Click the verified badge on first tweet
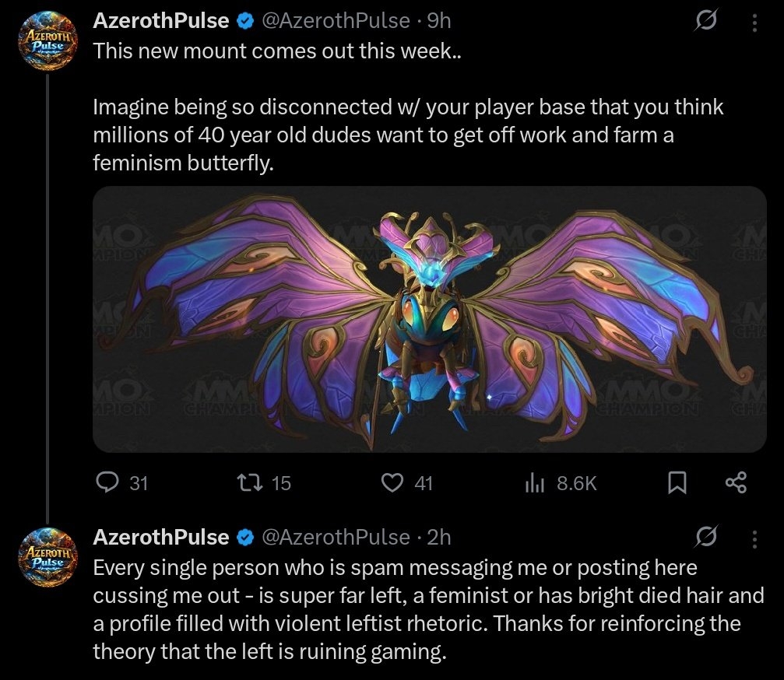784x680 pixels. 244,22
